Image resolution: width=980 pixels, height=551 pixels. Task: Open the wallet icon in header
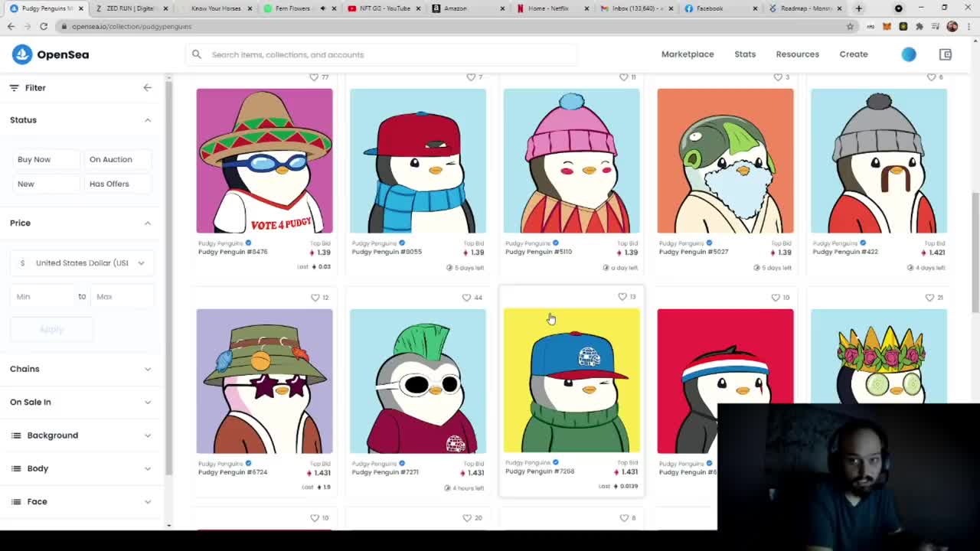point(946,54)
